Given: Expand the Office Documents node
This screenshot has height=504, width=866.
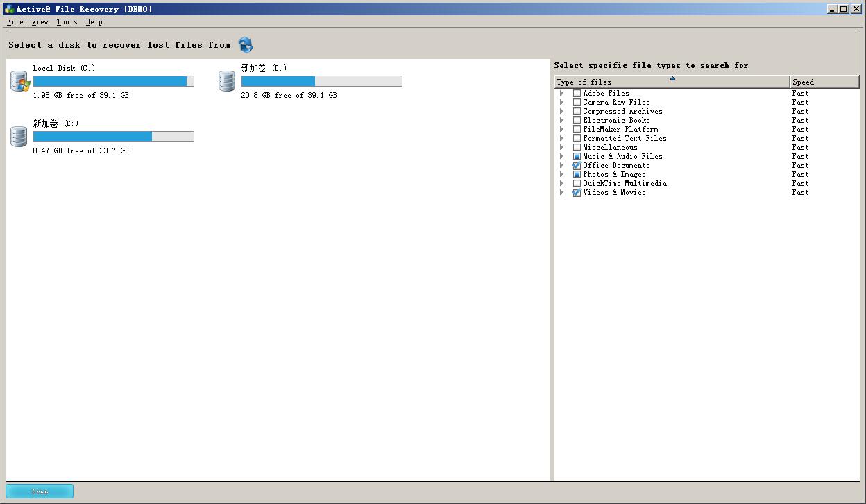Looking at the screenshot, I should [x=562, y=166].
